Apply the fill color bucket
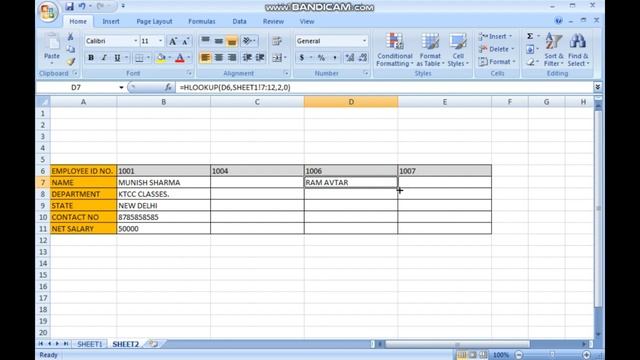This screenshot has height=360, width=640. tap(161, 58)
